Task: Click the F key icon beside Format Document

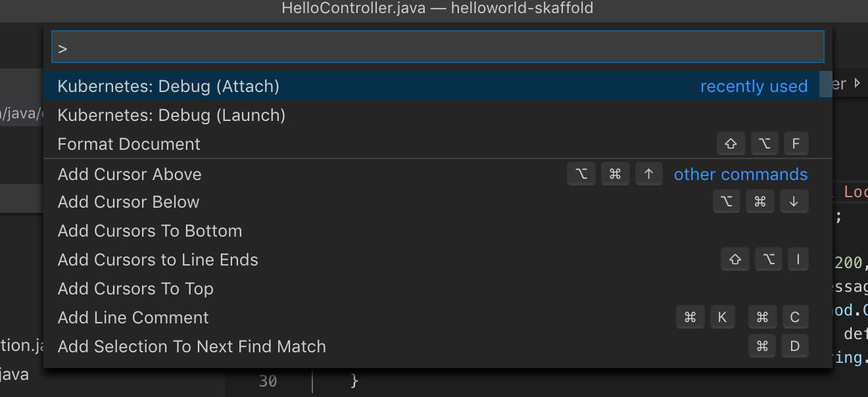Action: pos(796,143)
